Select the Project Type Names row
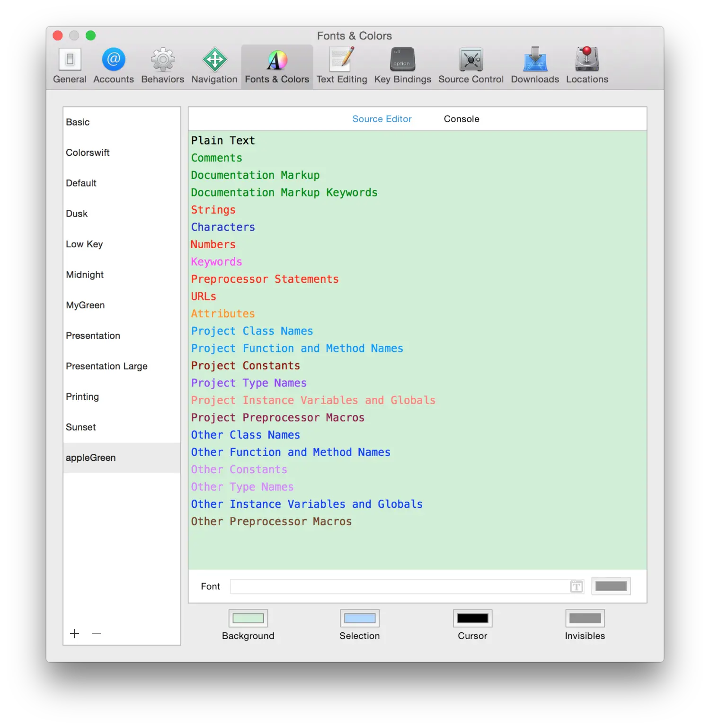The width and height of the screenshot is (710, 728). [x=417, y=383]
